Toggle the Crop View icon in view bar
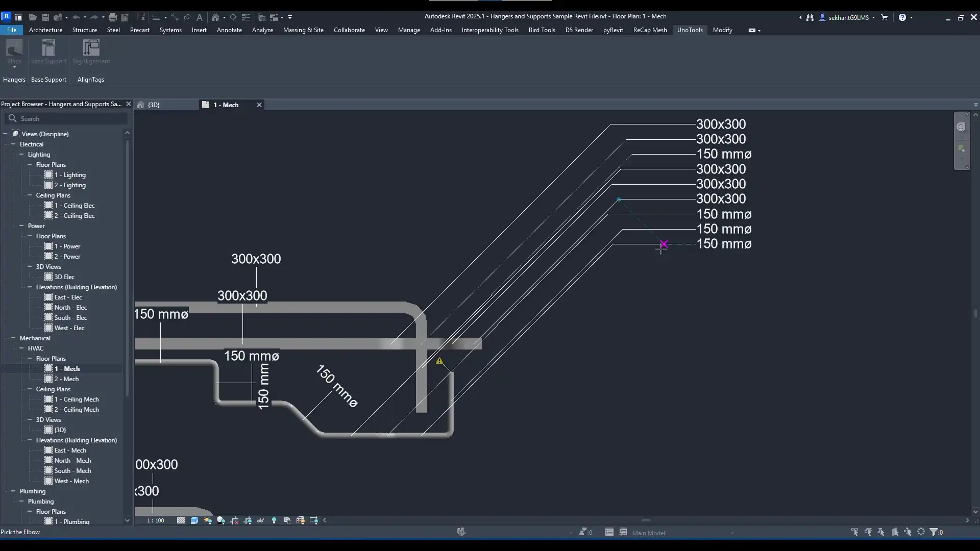The height and width of the screenshot is (551, 980). [235, 521]
